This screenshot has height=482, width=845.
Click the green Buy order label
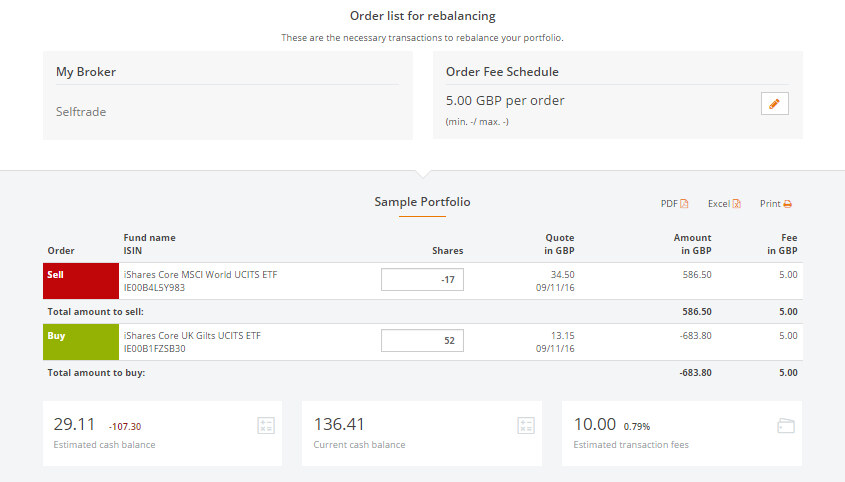pos(81,342)
